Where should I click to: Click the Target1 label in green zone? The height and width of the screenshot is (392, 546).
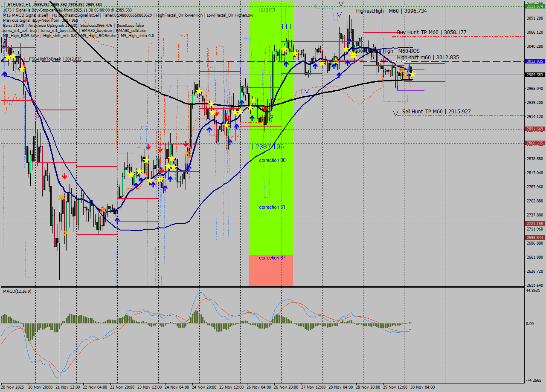(267, 9)
